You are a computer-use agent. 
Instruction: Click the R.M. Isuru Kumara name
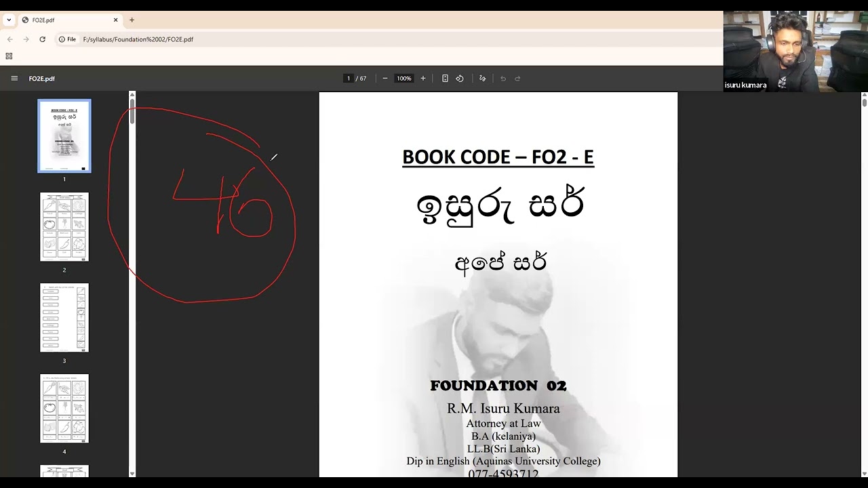(x=503, y=409)
